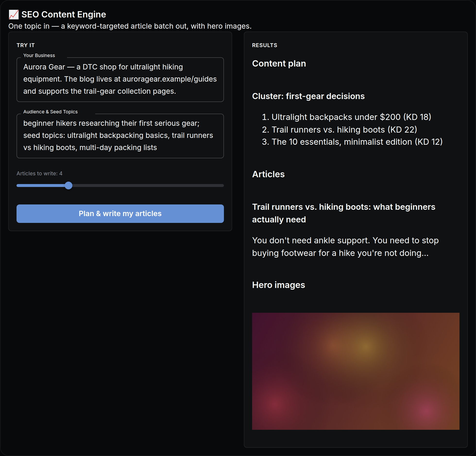Viewport: 476px width, 456px height.
Task: Click the 'Trail runners vs. hiking boots (KD 22)' item
Action: 344,130
